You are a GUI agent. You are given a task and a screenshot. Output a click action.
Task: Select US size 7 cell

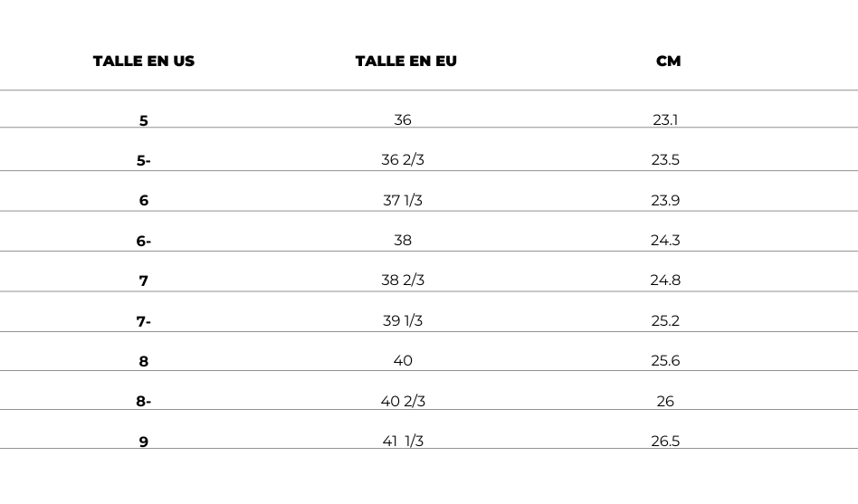tap(143, 281)
